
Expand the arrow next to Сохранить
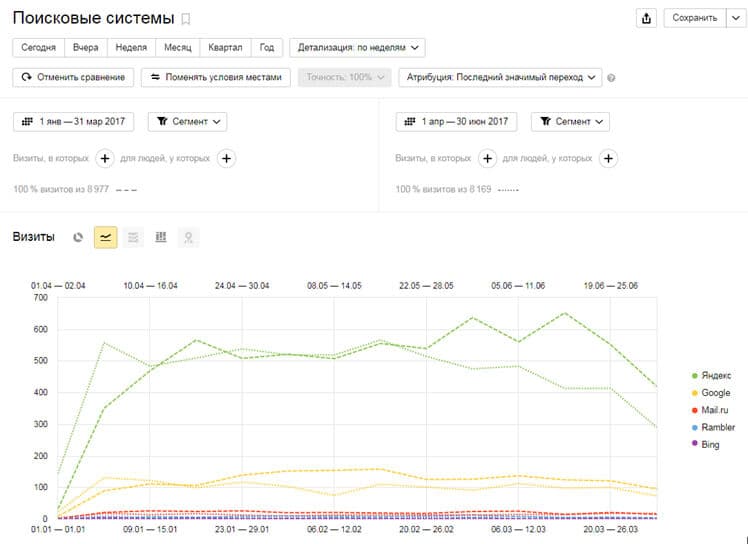(736, 18)
